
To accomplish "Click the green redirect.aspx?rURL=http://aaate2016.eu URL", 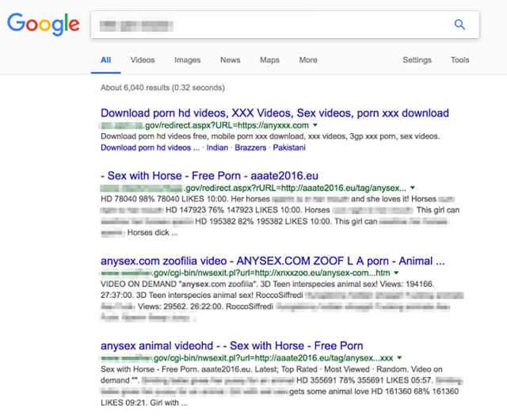I will click(x=253, y=188).
